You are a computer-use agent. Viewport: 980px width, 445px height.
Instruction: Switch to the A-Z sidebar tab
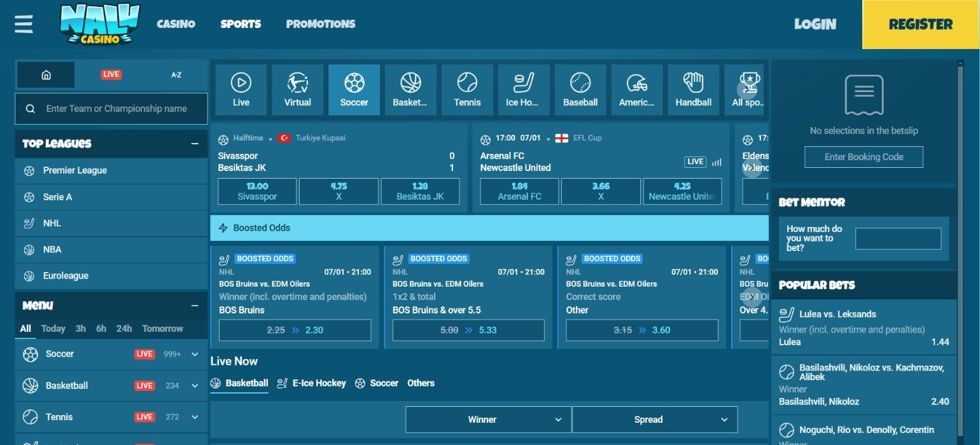[176, 75]
